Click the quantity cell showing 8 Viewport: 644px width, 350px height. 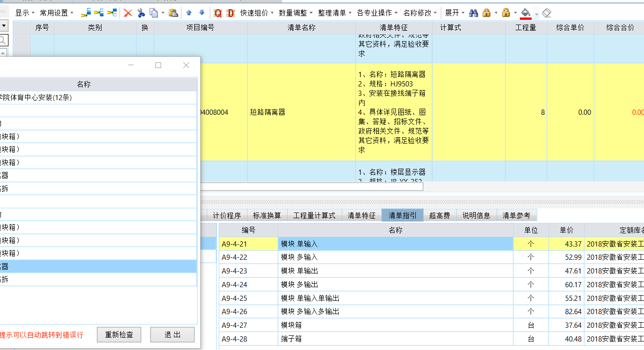click(526, 112)
